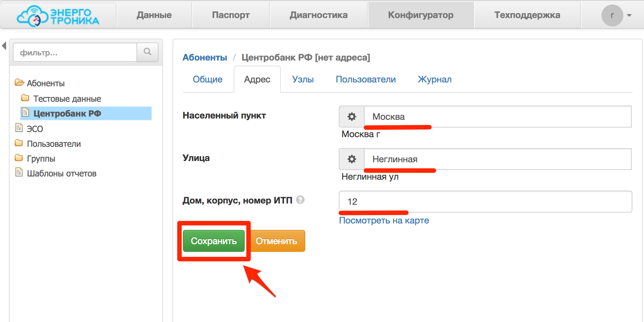The width and height of the screenshot is (644, 322).
Task: Click the Населенный пункт field with Москва
Action: pos(497,117)
